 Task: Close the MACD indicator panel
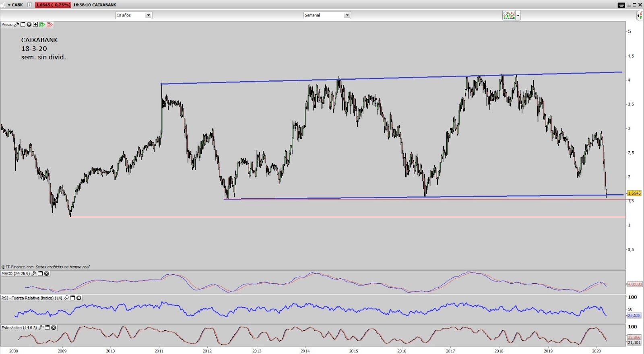pyautogui.click(x=47, y=274)
